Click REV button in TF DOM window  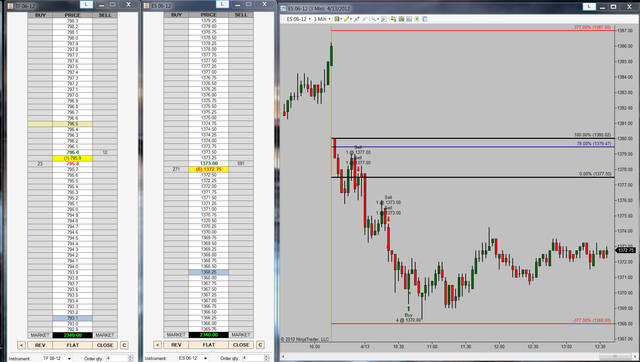click(x=40, y=345)
